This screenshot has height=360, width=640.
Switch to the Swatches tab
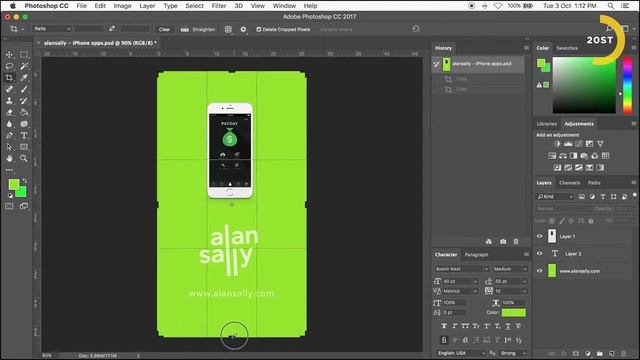(567, 48)
